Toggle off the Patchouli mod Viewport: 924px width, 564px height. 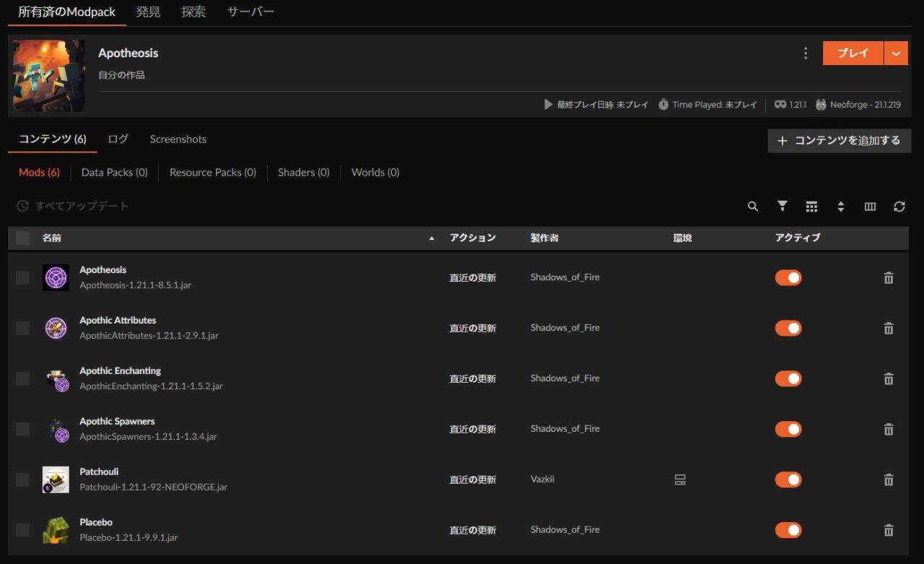[x=788, y=480]
